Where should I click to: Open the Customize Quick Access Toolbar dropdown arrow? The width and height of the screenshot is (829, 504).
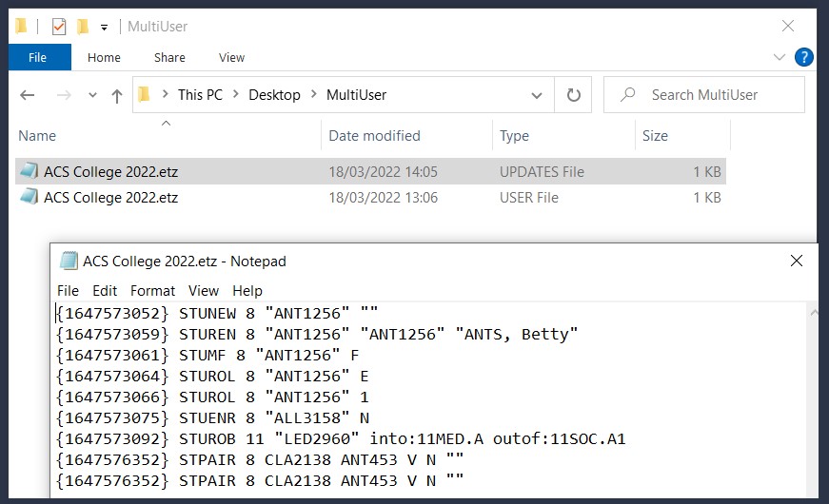click(x=104, y=28)
